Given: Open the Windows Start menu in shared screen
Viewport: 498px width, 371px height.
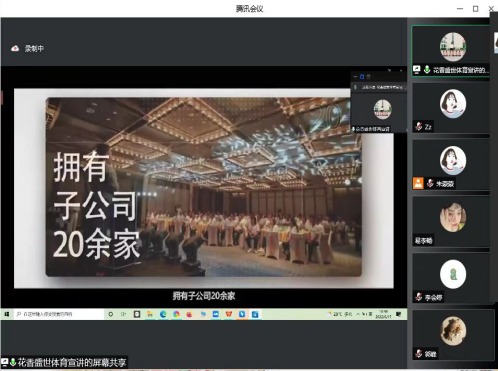Looking at the screenshot, I should click(x=7, y=314).
